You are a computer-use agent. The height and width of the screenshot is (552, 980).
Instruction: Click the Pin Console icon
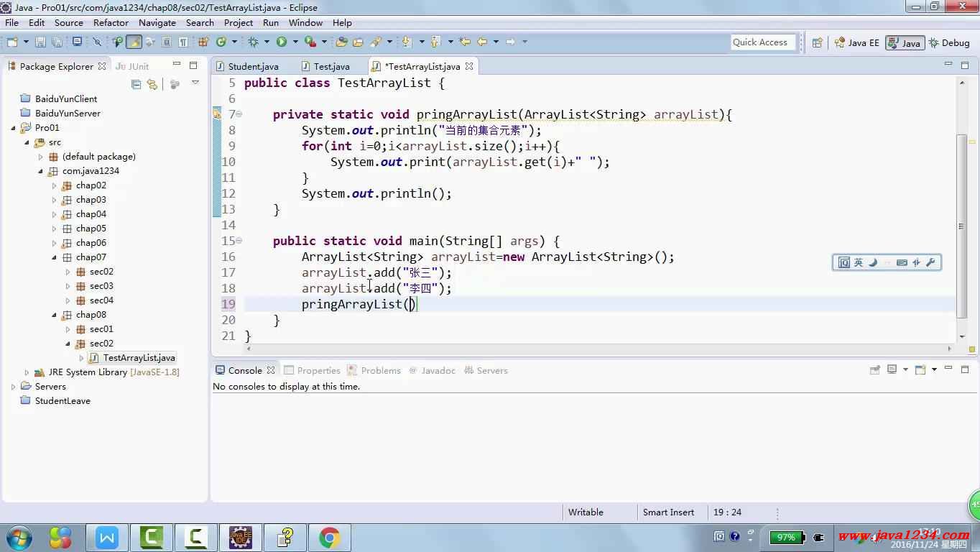[874, 369]
